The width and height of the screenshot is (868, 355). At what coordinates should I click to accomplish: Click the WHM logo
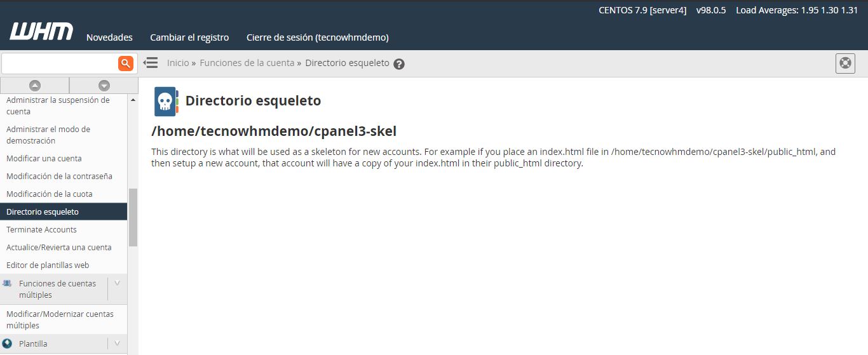point(41,32)
